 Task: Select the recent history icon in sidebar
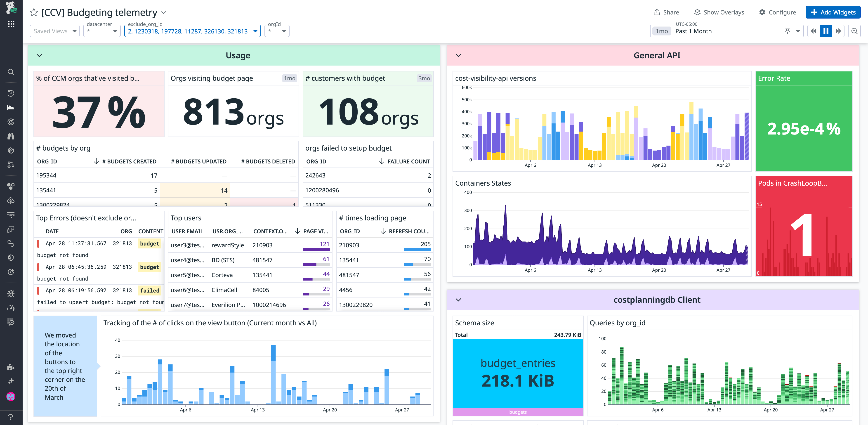click(x=11, y=93)
